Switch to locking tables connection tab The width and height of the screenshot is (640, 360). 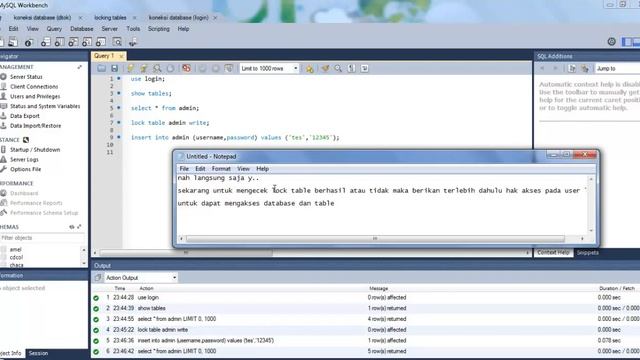(x=110, y=18)
